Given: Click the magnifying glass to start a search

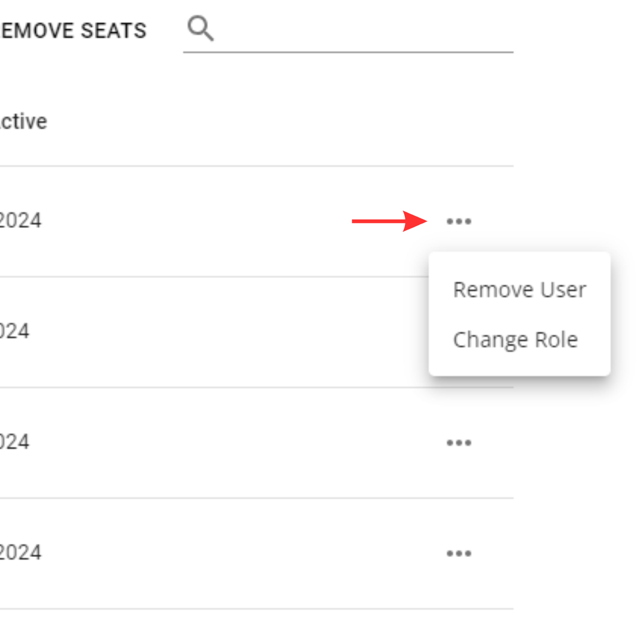Looking at the screenshot, I should click(200, 27).
